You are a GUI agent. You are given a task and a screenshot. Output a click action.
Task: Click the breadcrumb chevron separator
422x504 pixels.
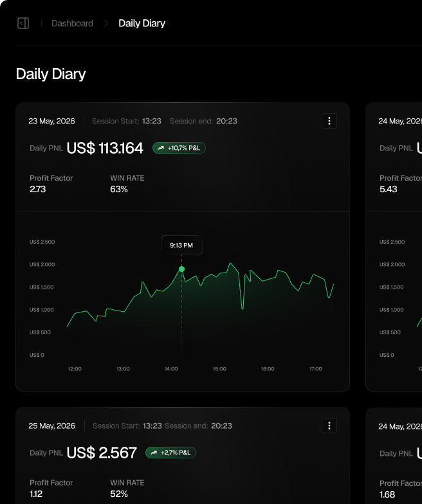point(106,23)
